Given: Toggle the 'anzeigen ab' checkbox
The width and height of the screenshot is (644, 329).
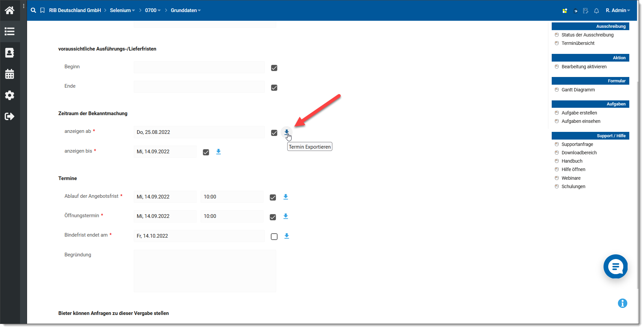Looking at the screenshot, I should (274, 133).
